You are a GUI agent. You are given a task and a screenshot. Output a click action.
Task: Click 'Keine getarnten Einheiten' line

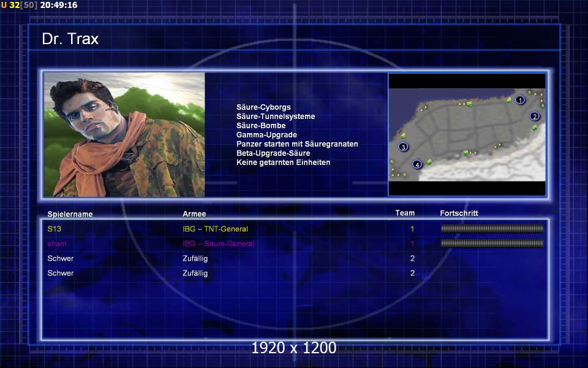pos(284,162)
